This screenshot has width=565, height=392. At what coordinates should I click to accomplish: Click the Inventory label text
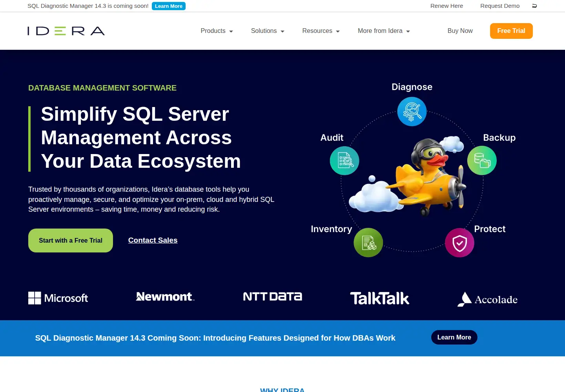331,229
